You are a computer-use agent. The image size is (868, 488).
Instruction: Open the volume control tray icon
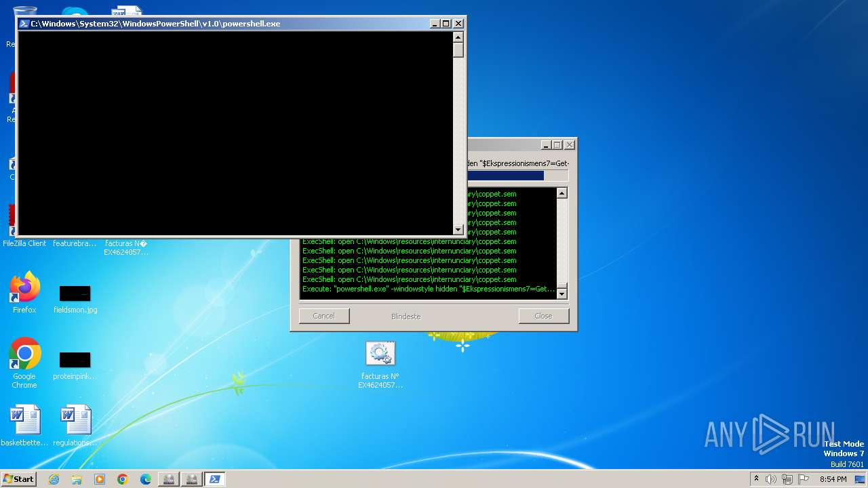[771, 479]
